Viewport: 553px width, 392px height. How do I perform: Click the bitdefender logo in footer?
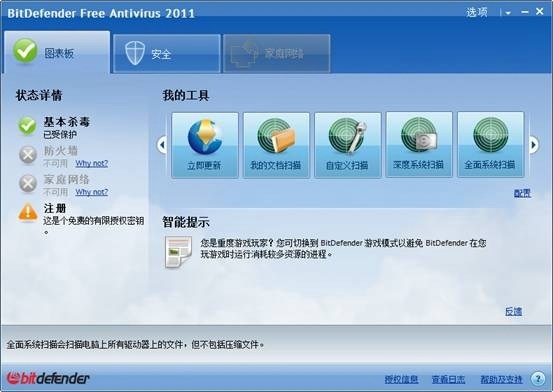pos(48,378)
